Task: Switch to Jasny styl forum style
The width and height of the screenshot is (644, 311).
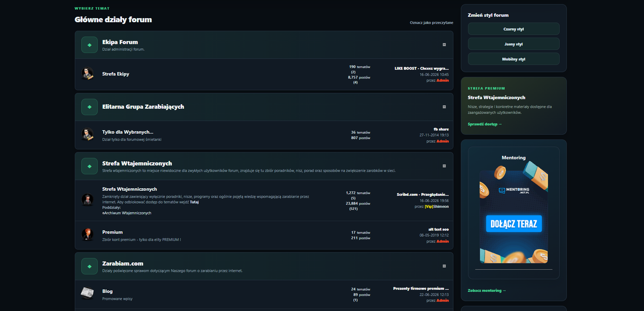Action: [x=514, y=44]
